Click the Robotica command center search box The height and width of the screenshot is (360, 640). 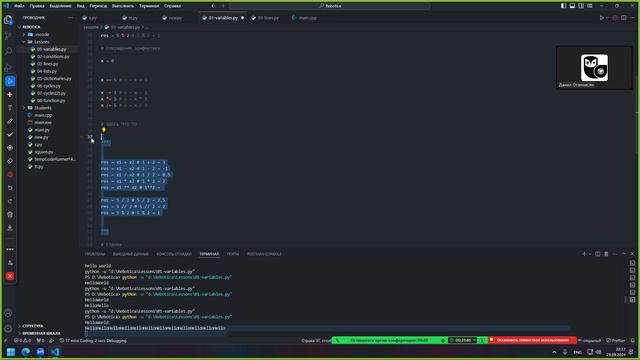pyautogui.click(x=330, y=6)
